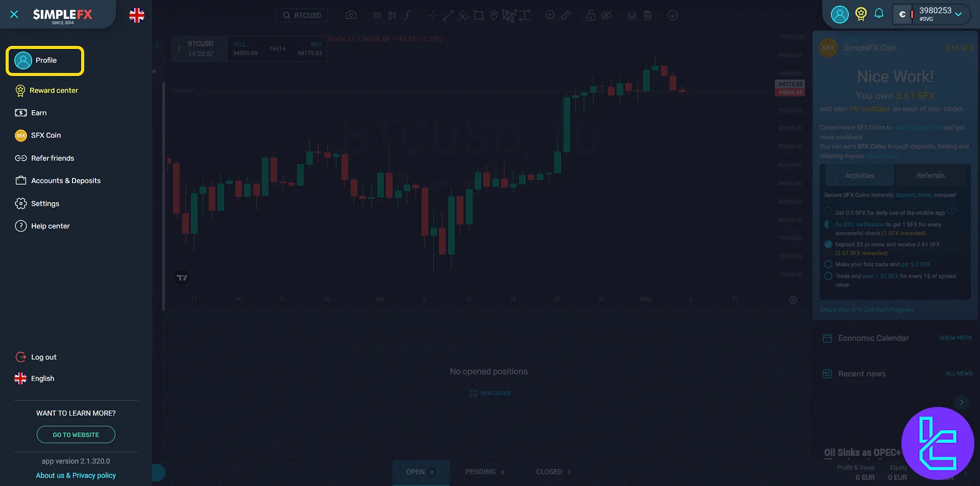
Task: Close the side menu with the X icon
Action: tap(14, 14)
